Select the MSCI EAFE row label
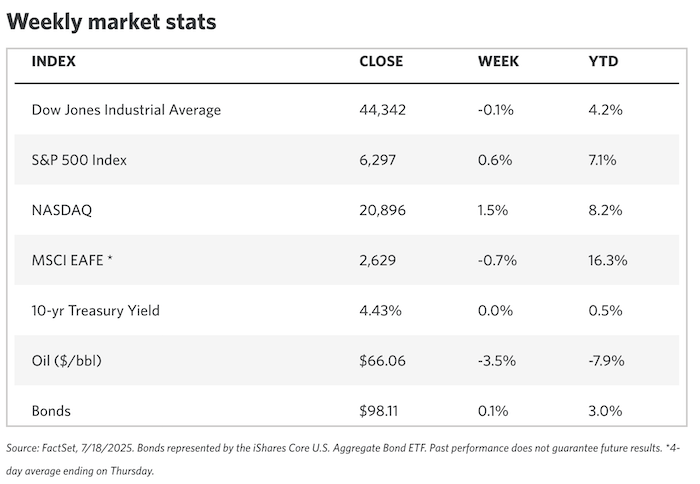Screen dimensions: 700x484 click(x=73, y=260)
